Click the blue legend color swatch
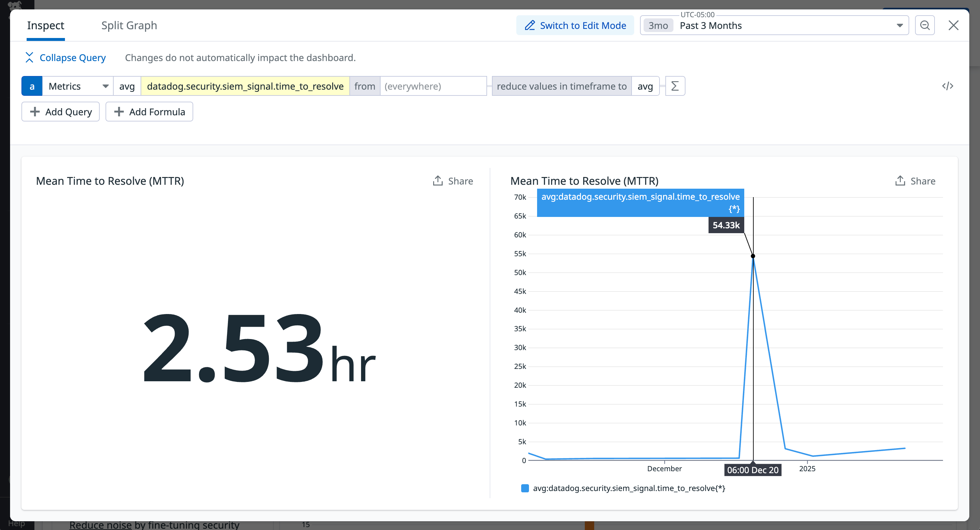 point(524,488)
